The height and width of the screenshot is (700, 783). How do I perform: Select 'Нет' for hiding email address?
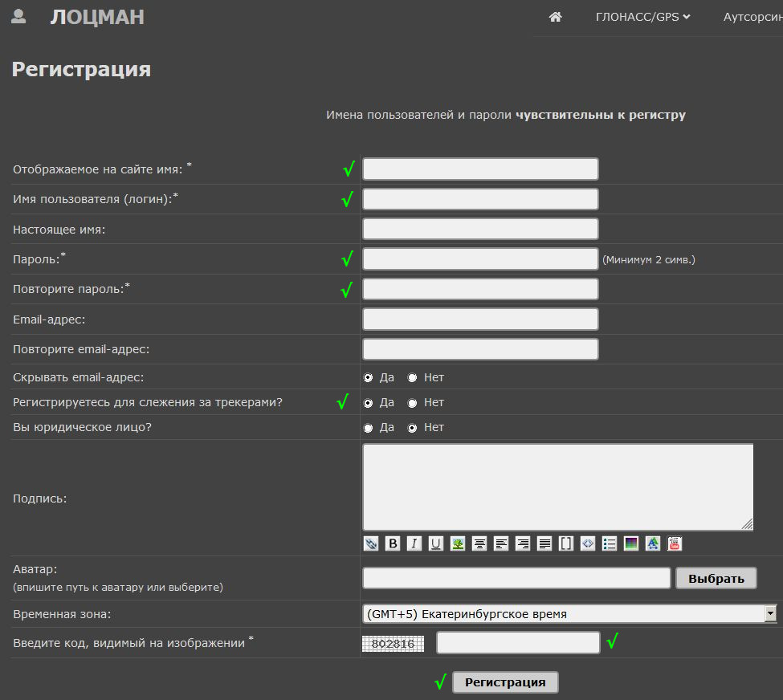point(412,377)
